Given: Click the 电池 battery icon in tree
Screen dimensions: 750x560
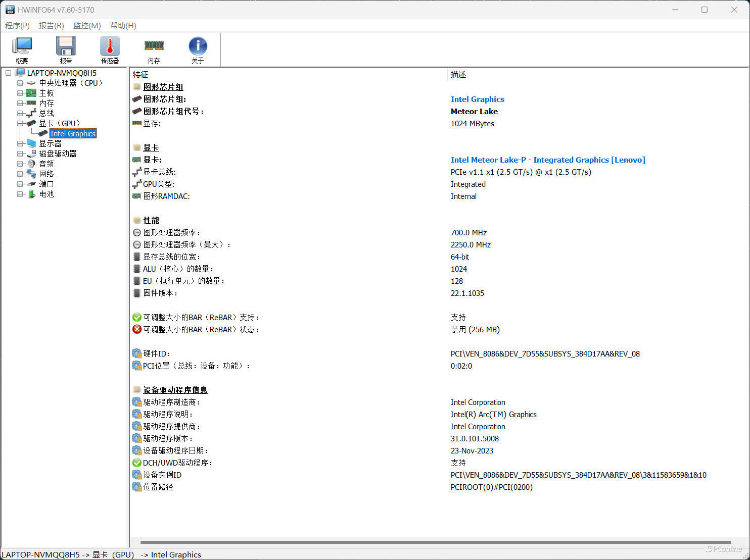Looking at the screenshot, I should (x=32, y=194).
